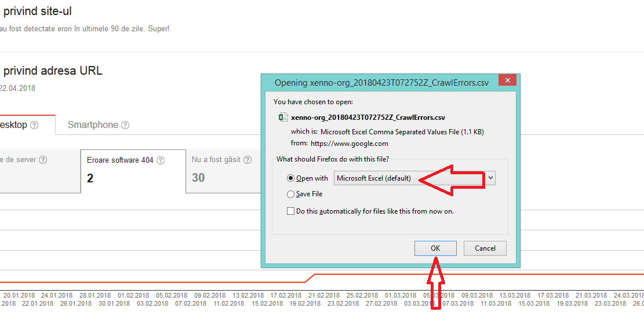The image size is (644, 319).
Task: Click the dialog title bar text
Action: point(381,83)
